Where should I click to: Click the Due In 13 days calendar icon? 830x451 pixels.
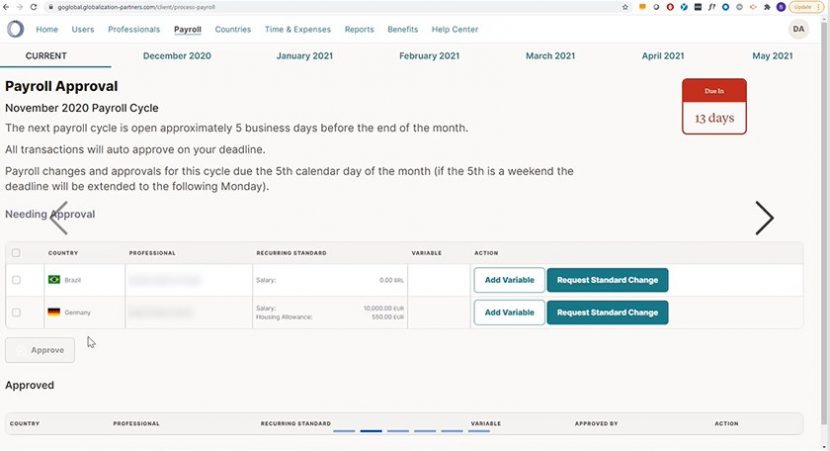point(714,107)
